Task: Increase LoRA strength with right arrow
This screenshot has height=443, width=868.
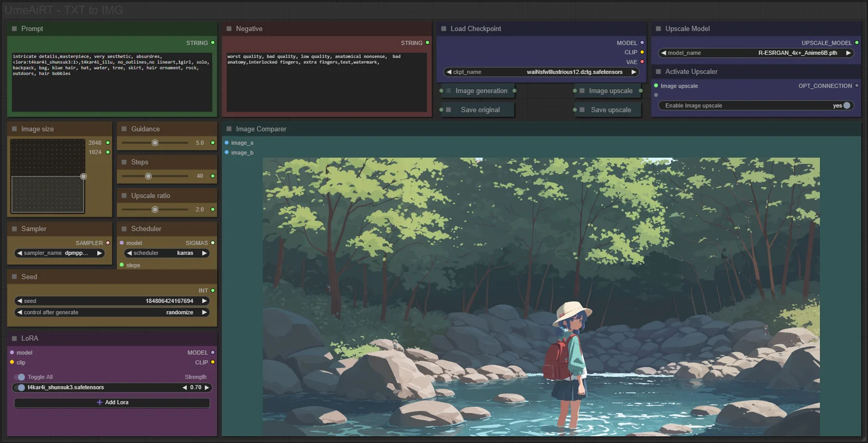Action: [x=207, y=388]
